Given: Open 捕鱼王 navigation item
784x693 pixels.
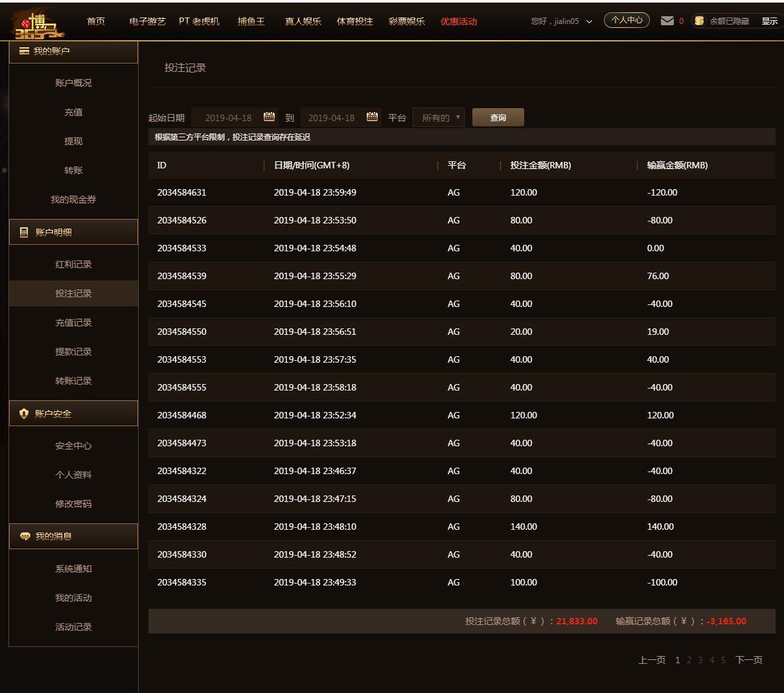Looking at the screenshot, I should 251,21.
